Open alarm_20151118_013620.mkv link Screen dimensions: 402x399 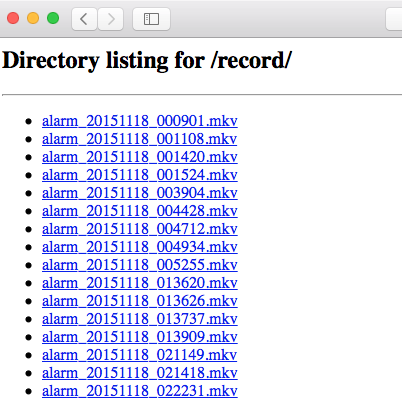point(140,283)
